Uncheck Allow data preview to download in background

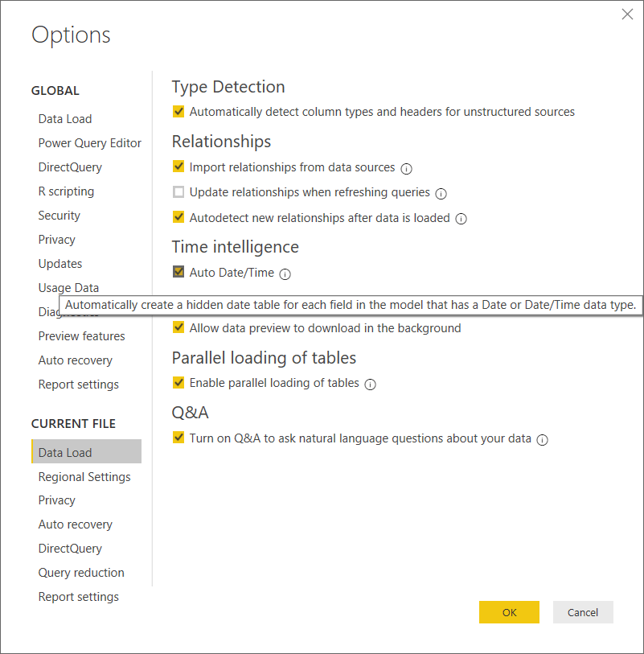pyautogui.click(x=178, y=327)
